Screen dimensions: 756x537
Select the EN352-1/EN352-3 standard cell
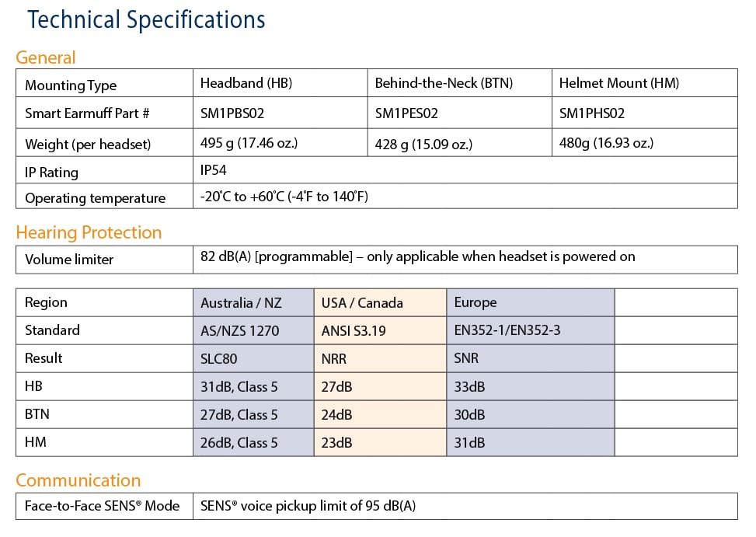coord(531,331)
